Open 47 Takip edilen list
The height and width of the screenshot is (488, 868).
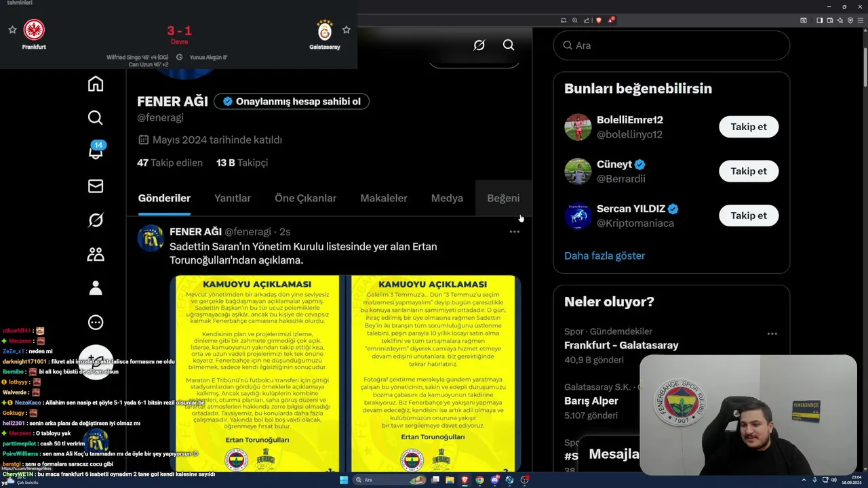pyautogui.click(x=170, y=163)
